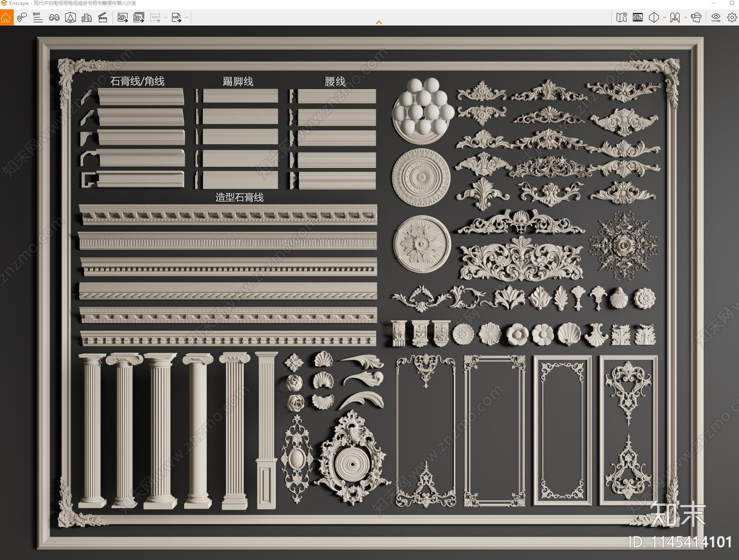This screenshot has height=560, width=739.
Task: Export standalone EXE file
Action: (176, 18)
